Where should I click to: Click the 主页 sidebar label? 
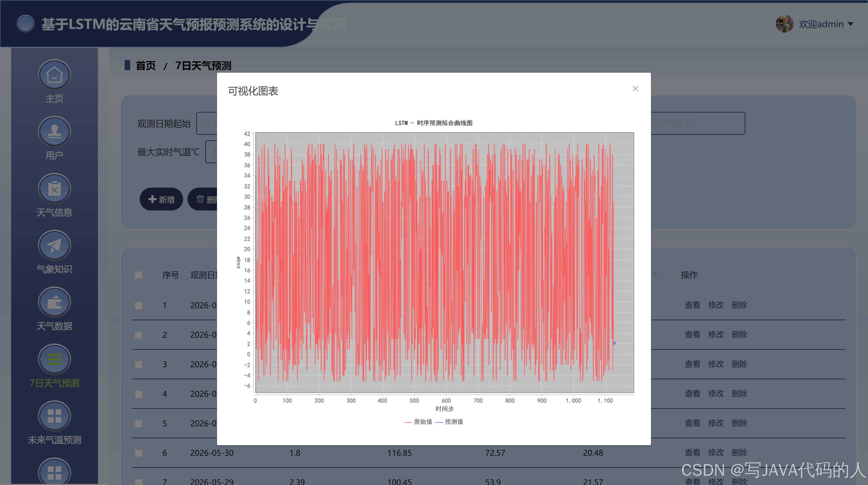click(54, 99)
